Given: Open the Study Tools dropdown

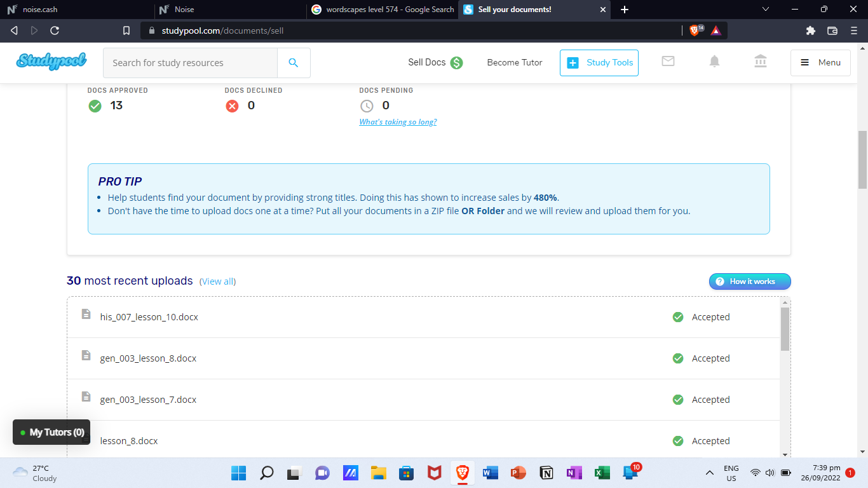Looking at the screenshot, I should (x=599, y=63).
